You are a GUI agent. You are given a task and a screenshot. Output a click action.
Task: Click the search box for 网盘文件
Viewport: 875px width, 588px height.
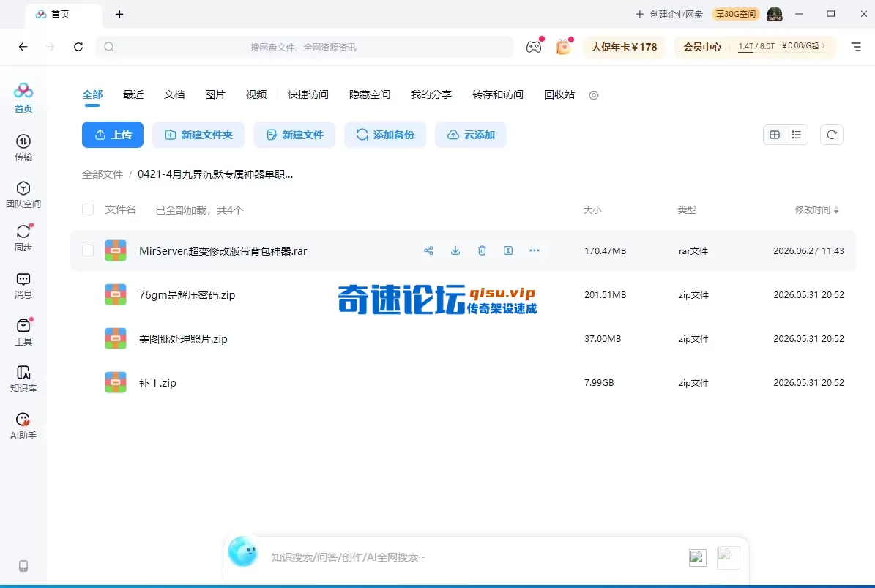[304, 47]
